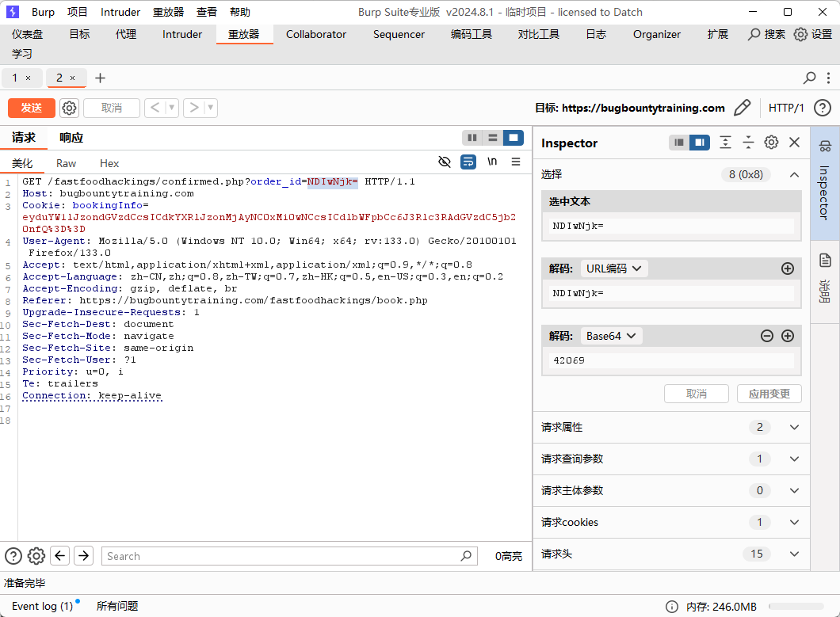
Task: Click the memory usage progress bar
Action: (x=796, y=606)
